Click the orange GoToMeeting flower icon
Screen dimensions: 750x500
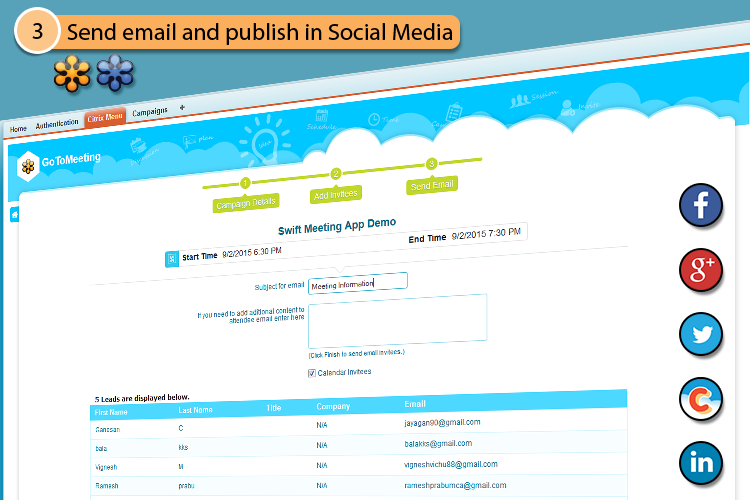(72, 73)
